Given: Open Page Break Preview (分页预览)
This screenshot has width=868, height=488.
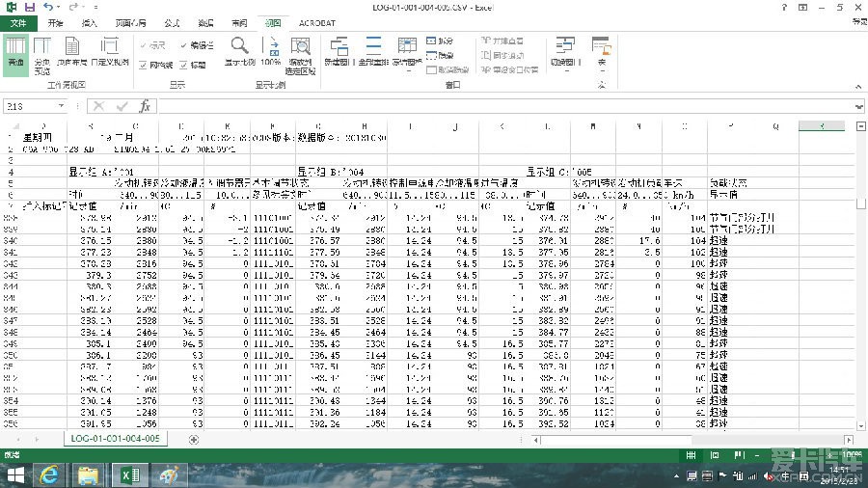Looking at the screenshot, I should coord(42,55).
